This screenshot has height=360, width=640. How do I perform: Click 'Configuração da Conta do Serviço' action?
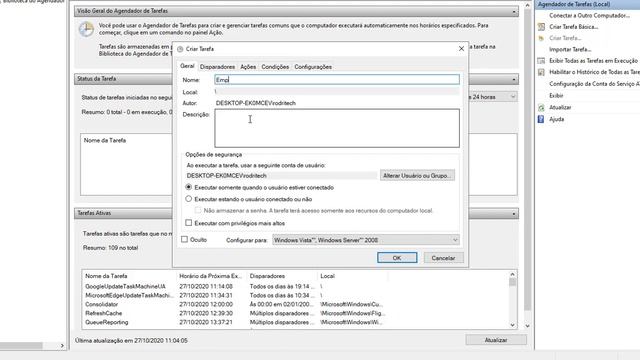pos(594,84)
